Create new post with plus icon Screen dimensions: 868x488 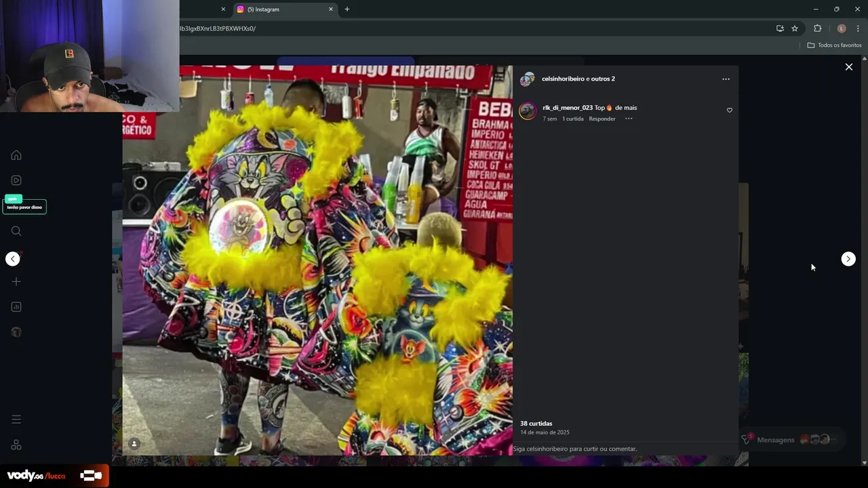click(x=16, y=281)
